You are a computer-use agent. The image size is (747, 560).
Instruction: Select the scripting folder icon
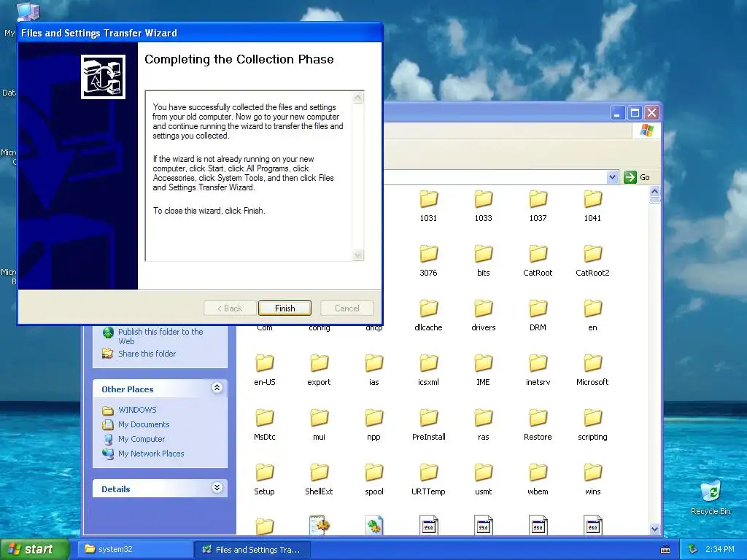coord(592,418)
